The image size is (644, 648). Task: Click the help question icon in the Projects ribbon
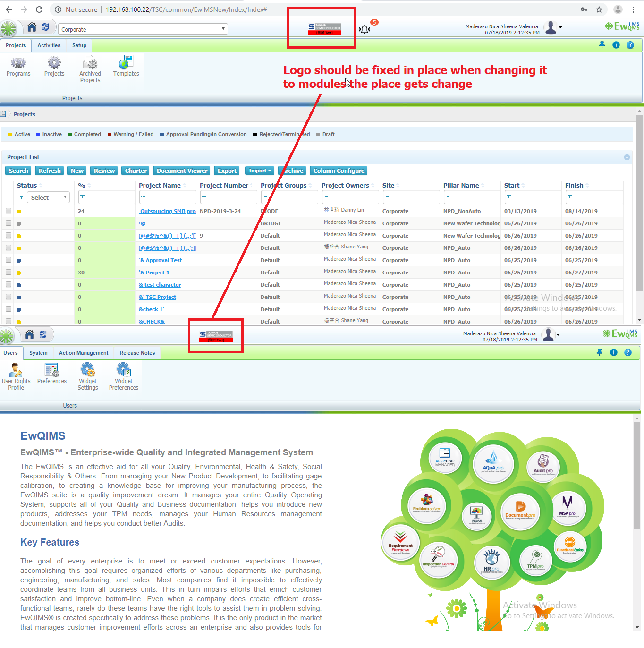click(630, 45)
